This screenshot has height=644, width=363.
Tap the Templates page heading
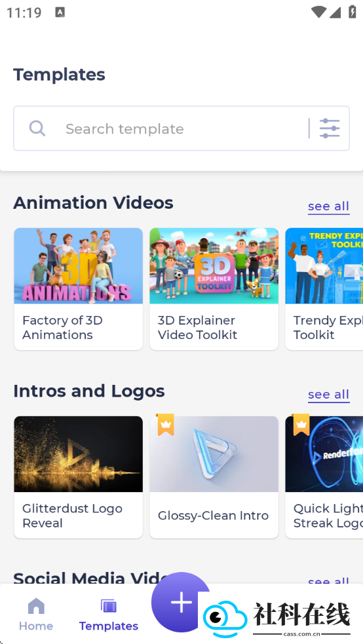tap(59, 75)
